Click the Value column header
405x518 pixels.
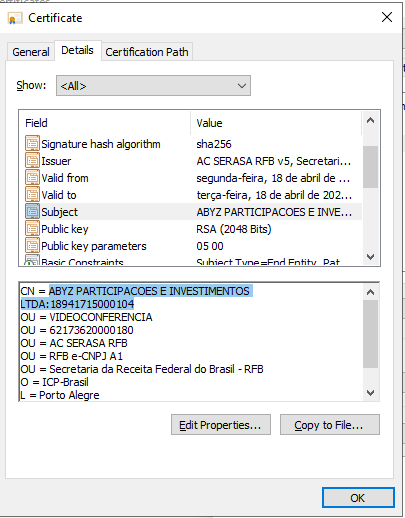coord(276,123)
